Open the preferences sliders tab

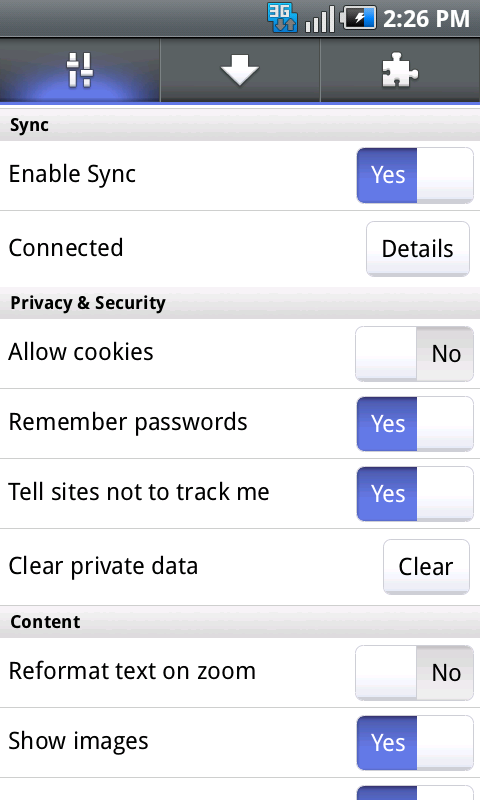click(x=80, y=70)
